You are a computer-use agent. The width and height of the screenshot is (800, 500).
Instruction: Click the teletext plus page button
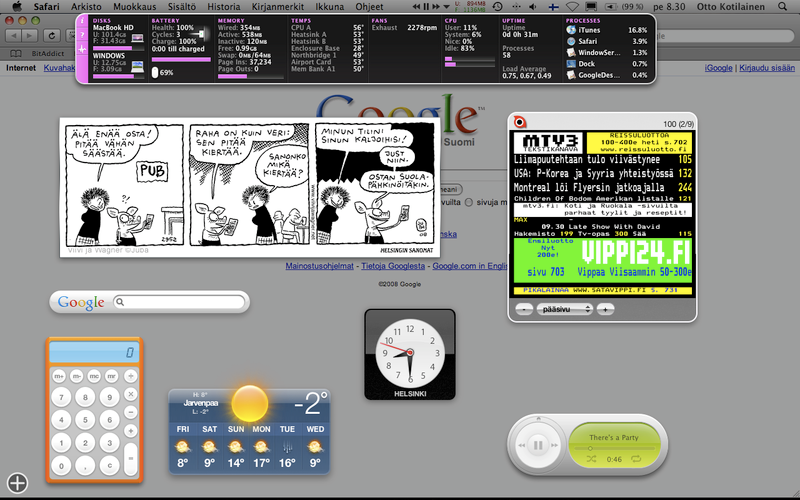tap(606, 309)
